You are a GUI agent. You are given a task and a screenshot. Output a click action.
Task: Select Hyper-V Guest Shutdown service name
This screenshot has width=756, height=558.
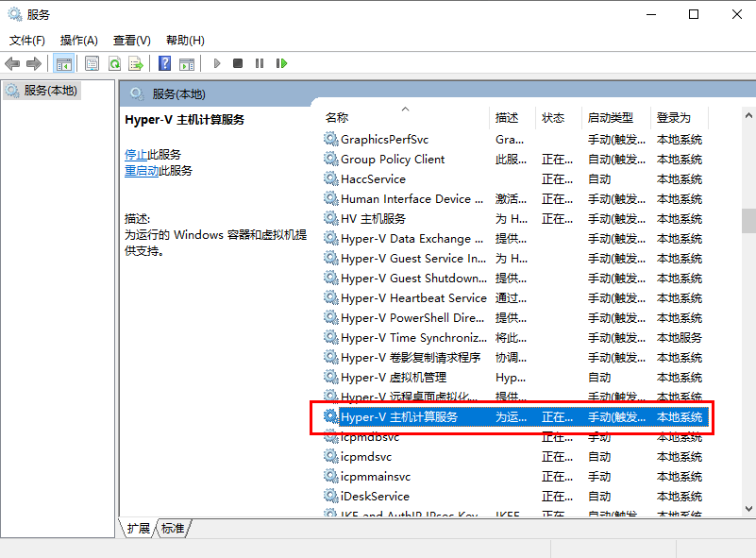413,279
